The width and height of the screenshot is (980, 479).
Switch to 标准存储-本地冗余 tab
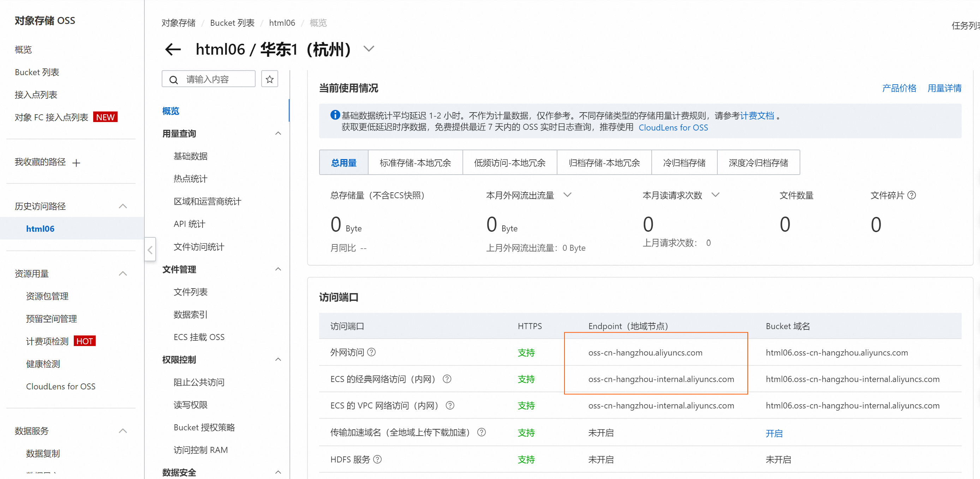pos(415,163)
